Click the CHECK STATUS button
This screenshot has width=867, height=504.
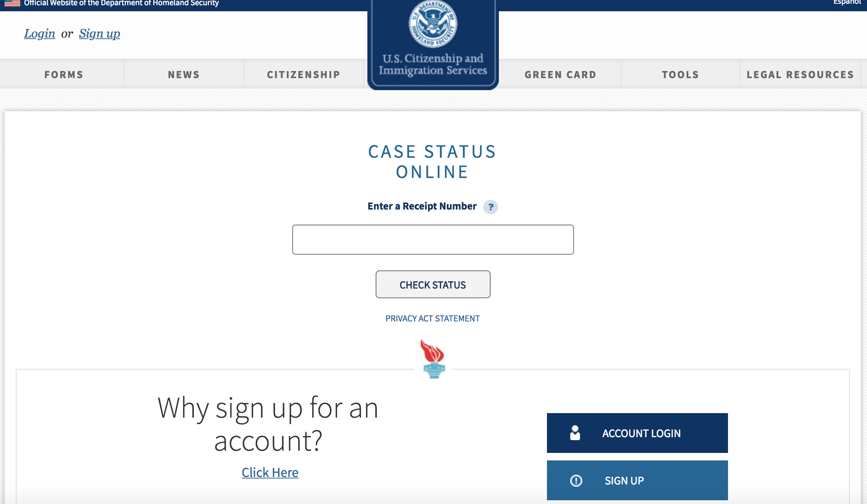tap(433, 284)
